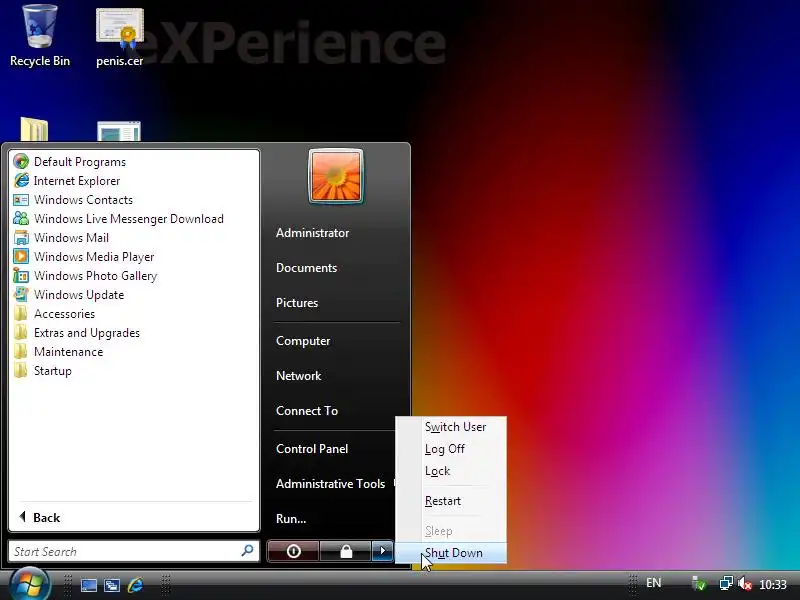The image size is (800, 600).
Task: Open Computer from the Start menu
Action: tap(303, 341)
